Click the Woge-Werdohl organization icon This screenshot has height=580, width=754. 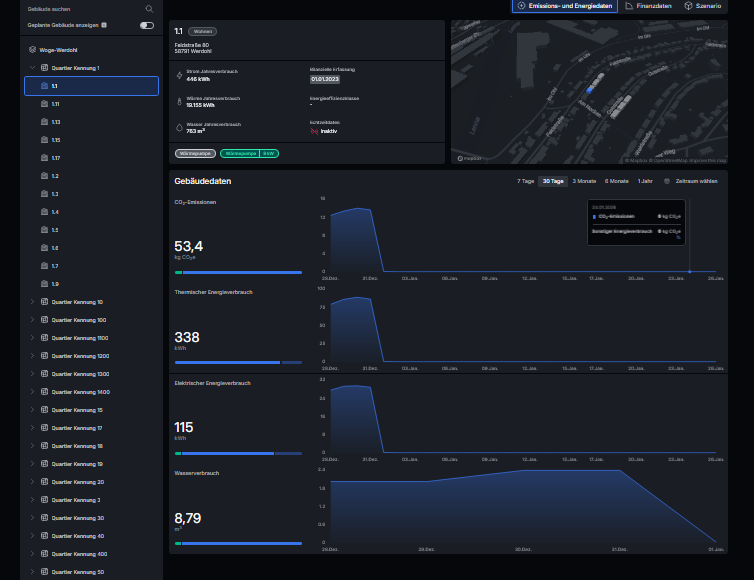pyautogui.click(x=33, y=49)
